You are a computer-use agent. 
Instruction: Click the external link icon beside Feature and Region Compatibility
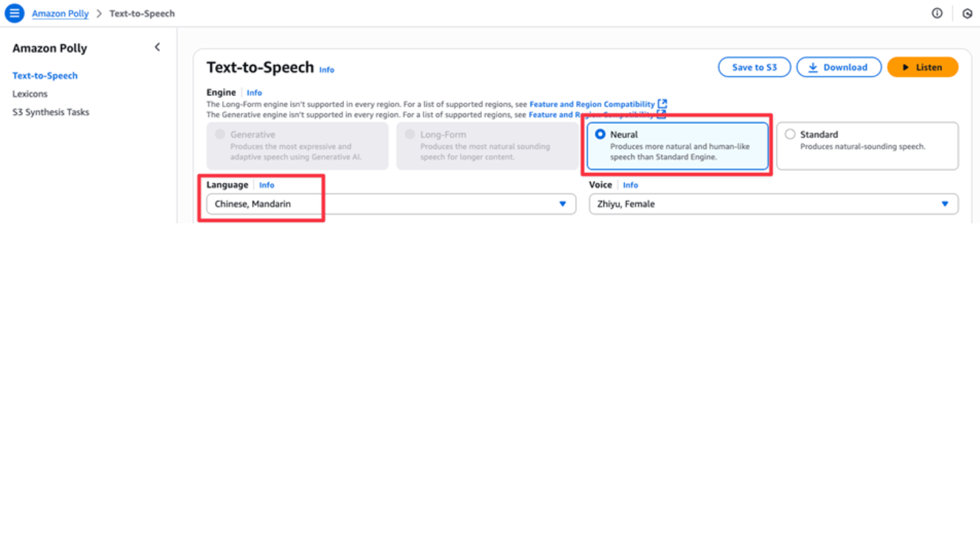662,104
